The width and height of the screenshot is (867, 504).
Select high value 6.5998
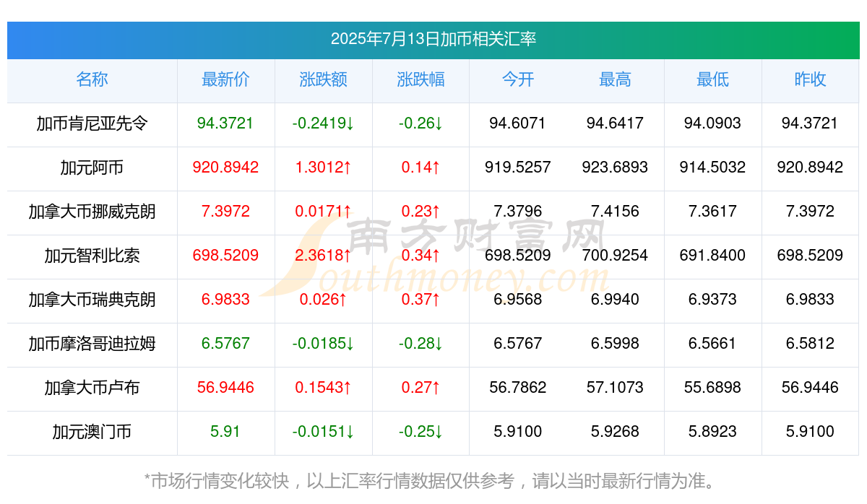pyautogui.click(x=615, y=344)
